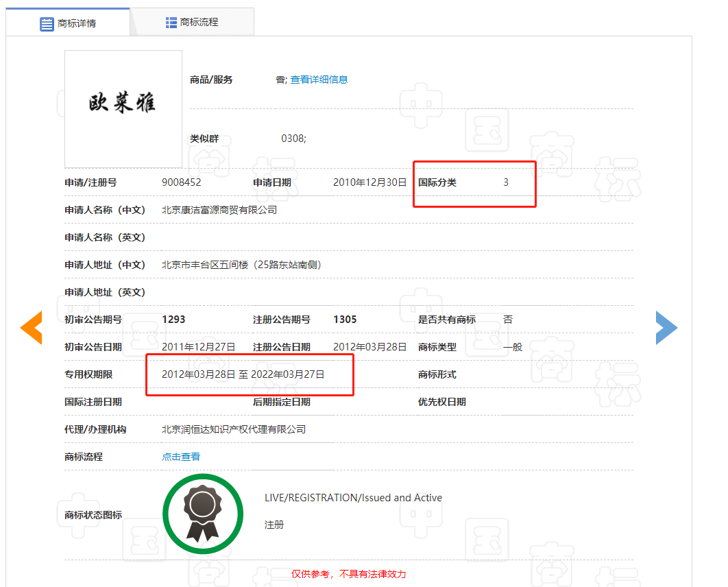Click the 商标状态图标 label
728x587 pixels.
coord(93,515)
